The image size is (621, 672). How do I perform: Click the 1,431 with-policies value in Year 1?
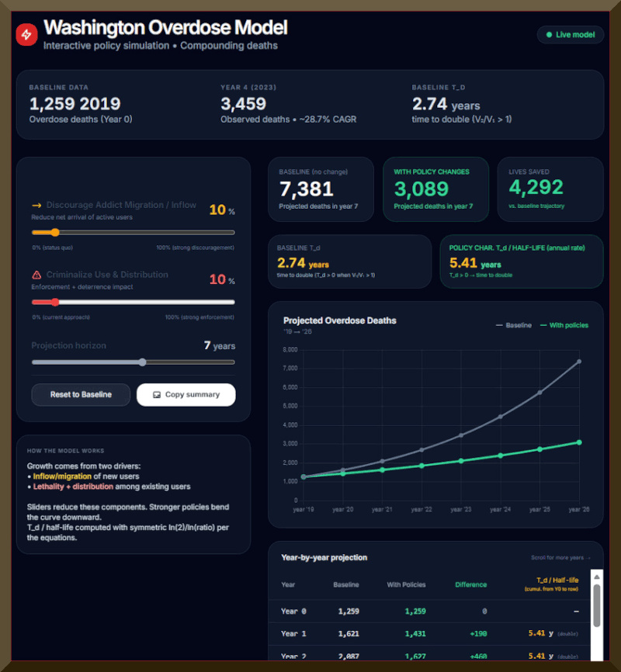click(x=415, y=633)
